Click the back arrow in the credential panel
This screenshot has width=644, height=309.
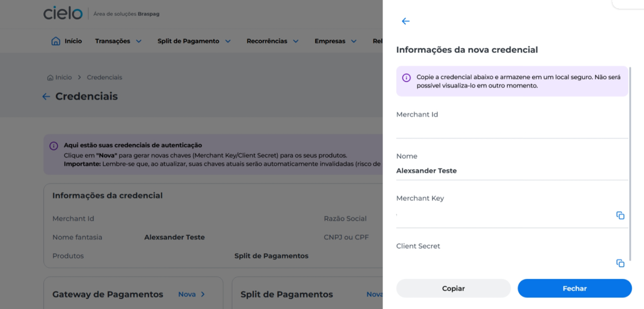point(406,21)
